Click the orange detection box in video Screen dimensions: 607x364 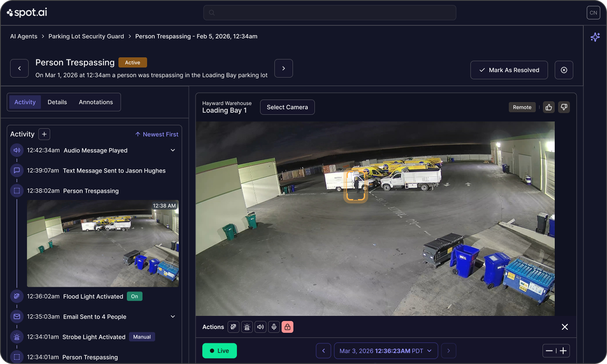[355, 186]
